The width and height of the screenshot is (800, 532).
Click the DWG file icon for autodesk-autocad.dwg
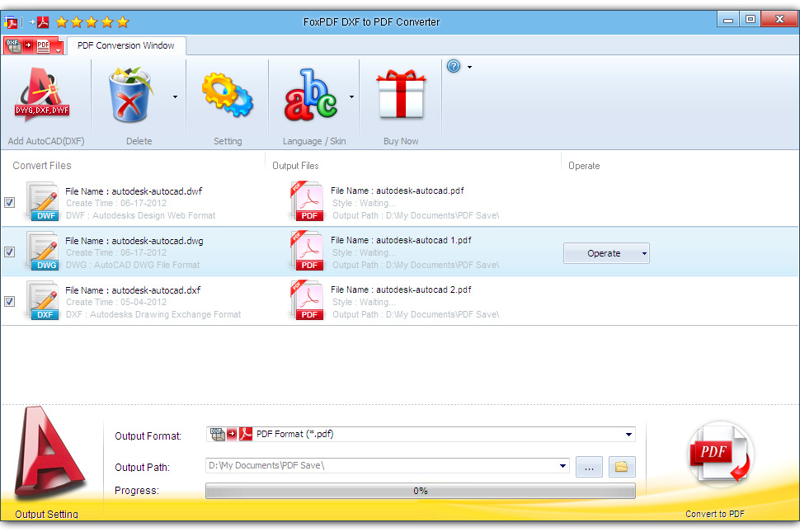43,252
